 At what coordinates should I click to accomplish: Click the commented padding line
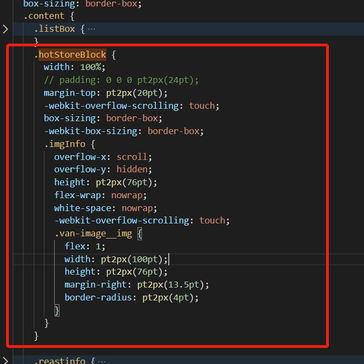(x=121, y=80)
